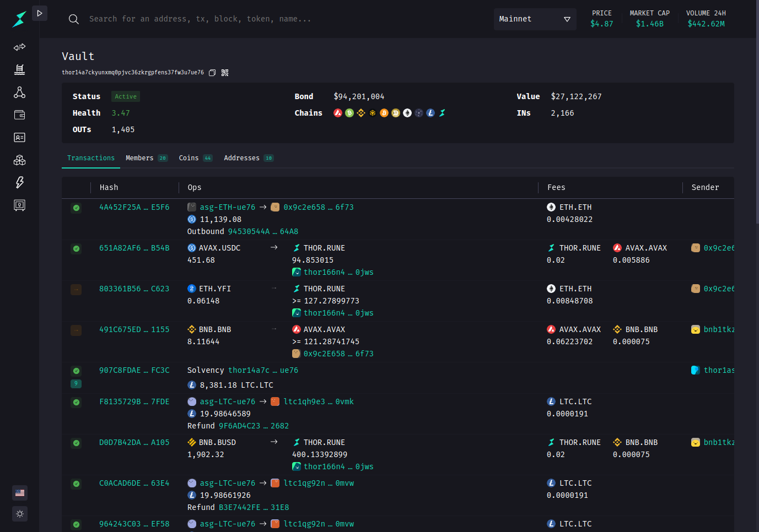This screenshot has width=759, height=532.
Task: Click the THORChain logo in the sidebar
Action: click(x=19, y=19)
